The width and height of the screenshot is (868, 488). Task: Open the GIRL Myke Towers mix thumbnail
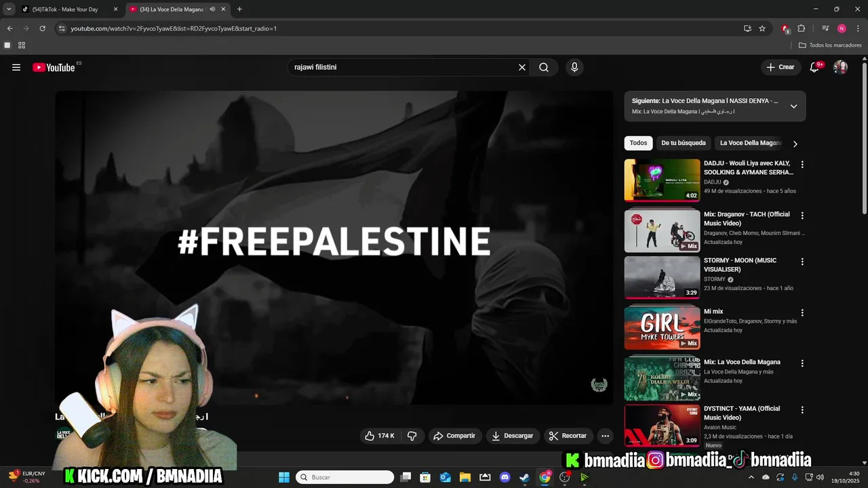point(662,328)
